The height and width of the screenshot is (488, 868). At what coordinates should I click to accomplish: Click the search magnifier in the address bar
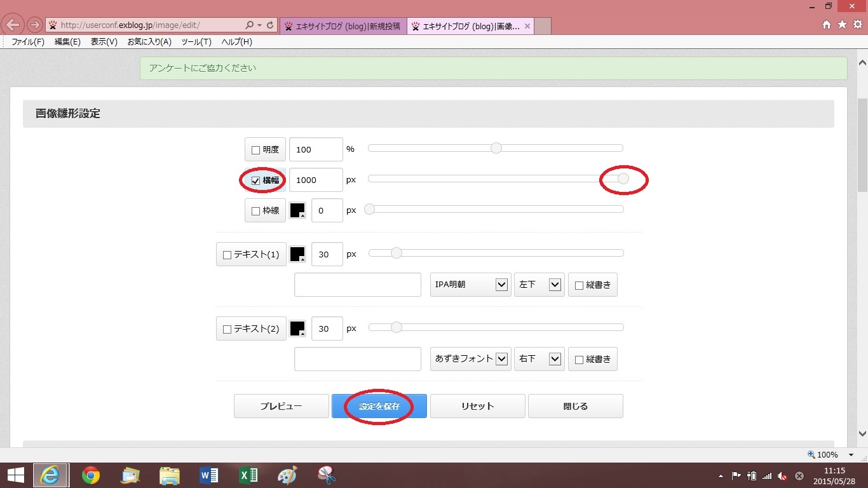pyautogui.click(x=250, y=25)
